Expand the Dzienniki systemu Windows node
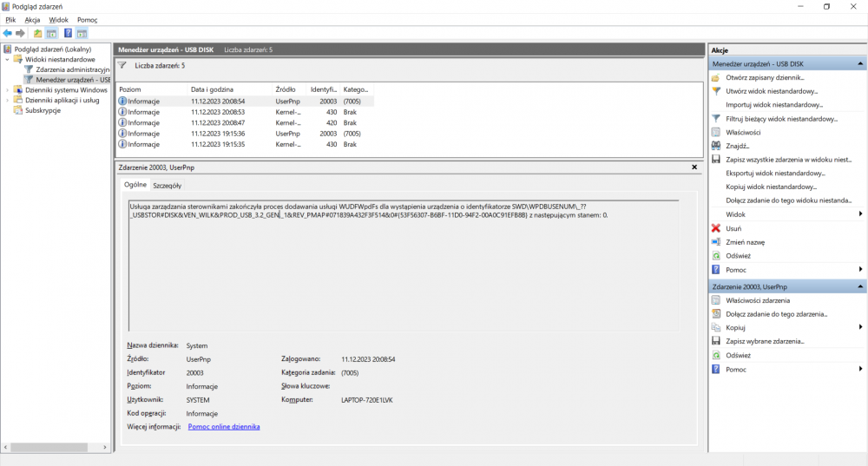This screenshot has width=868, height=466. (x=8, y=89)
